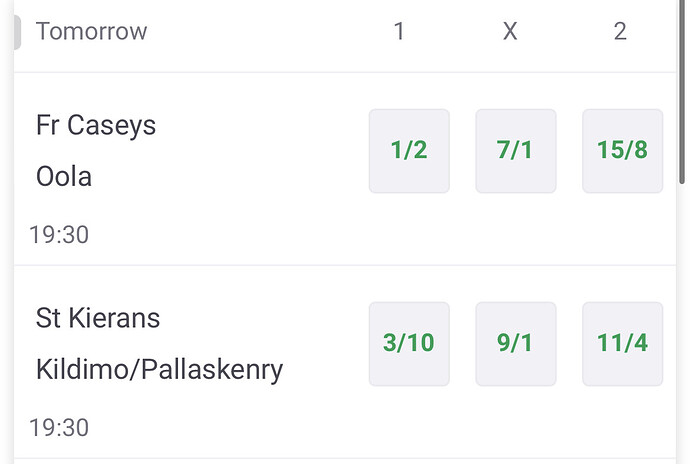Screen dimensions: 690x464
Task: Choose 11/4 odds for Kildimo/Pallaskenry
Action: (x=622, y=343)
